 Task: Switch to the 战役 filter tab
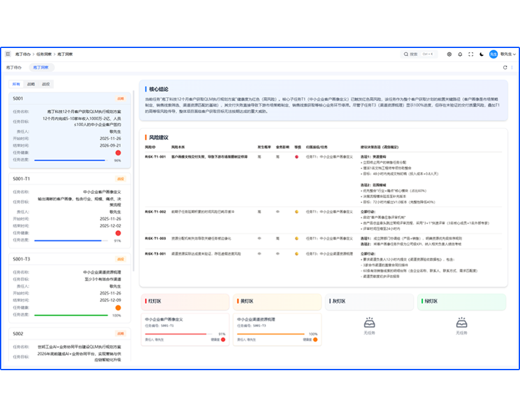point(46,84)
